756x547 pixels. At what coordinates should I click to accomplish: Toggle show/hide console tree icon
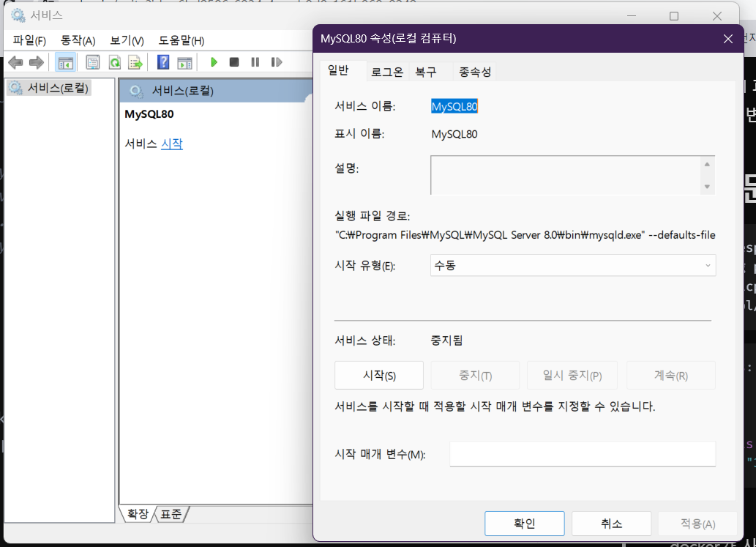click(65, 62)
